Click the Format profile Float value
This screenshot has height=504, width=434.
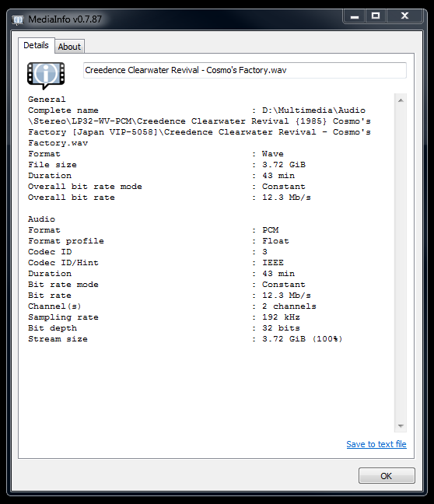tap(275, 241)
